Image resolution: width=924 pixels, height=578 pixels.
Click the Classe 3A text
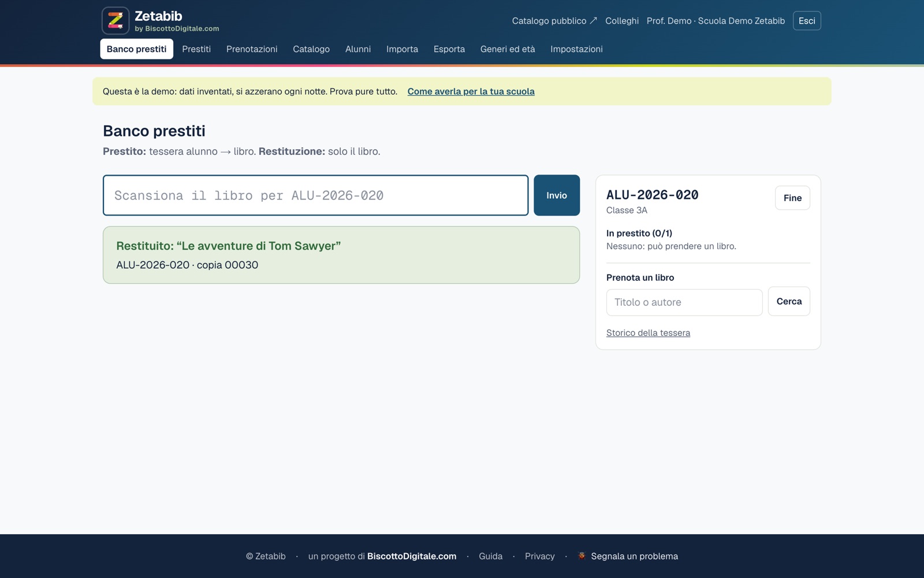[x=627, y=210]
